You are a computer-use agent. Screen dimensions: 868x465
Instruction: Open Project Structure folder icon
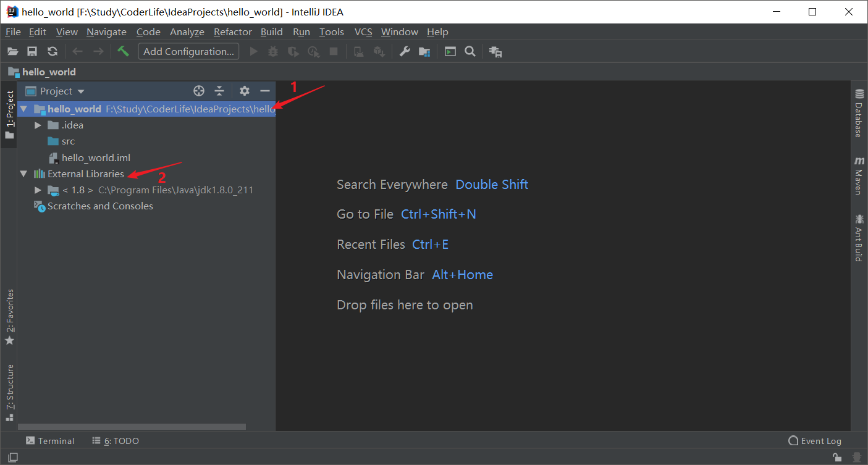pos(424,52)
